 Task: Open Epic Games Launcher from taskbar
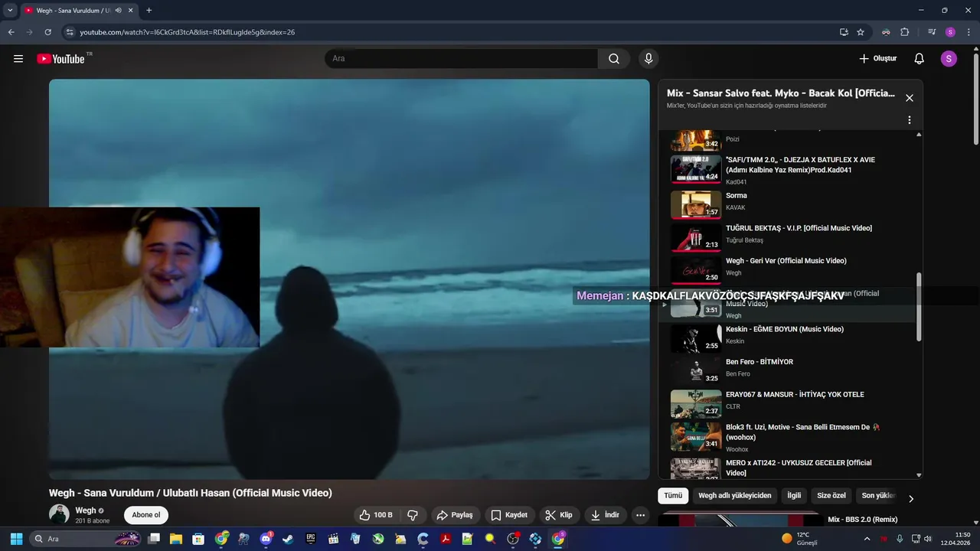pos(310,539)
